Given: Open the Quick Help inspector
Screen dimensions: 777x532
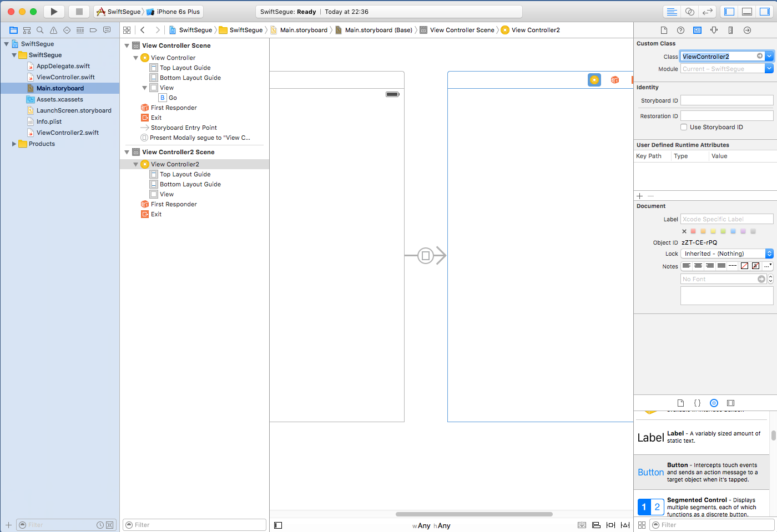Looking at the screenshot, I should tap(680, 30).
